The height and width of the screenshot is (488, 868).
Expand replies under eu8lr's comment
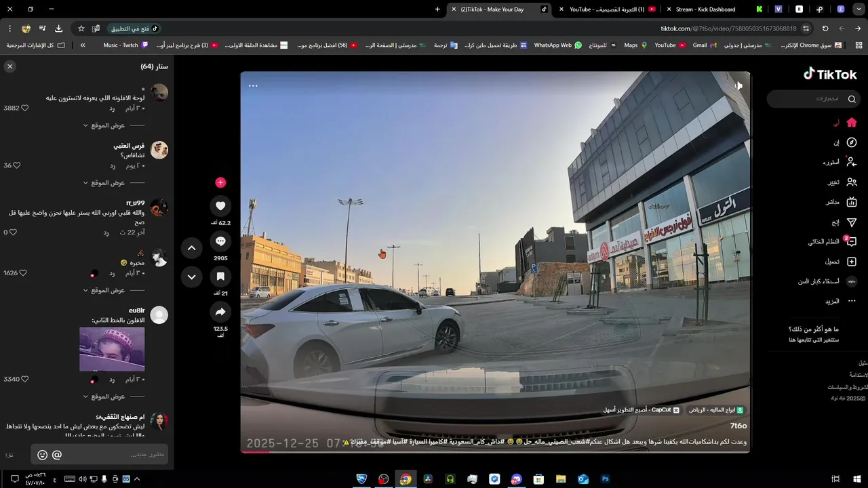pos(104,396)
